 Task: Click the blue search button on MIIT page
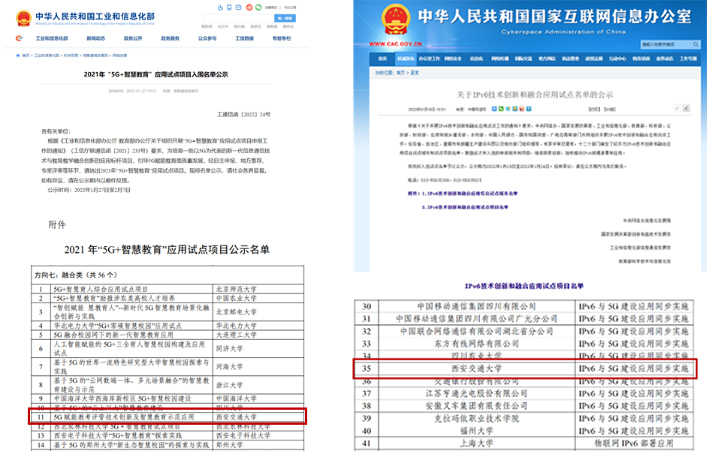point(285,18)
